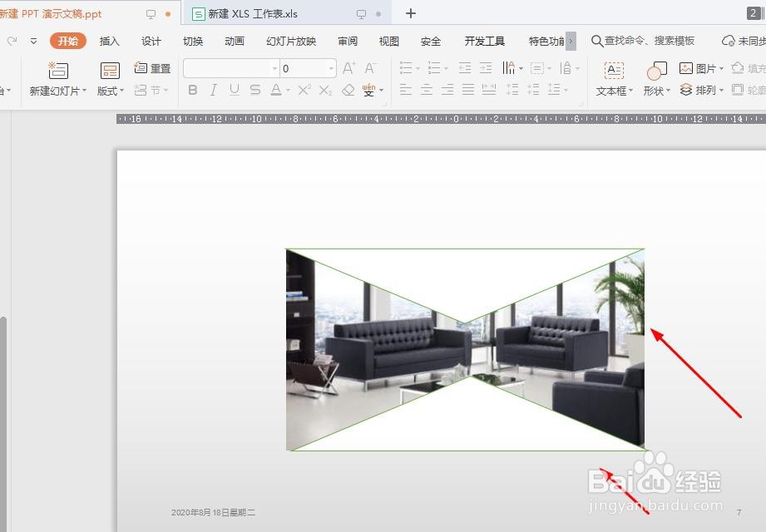Click the 重置 reset button
This screenshot has height=532, width=766.
[x=152, y=68]
